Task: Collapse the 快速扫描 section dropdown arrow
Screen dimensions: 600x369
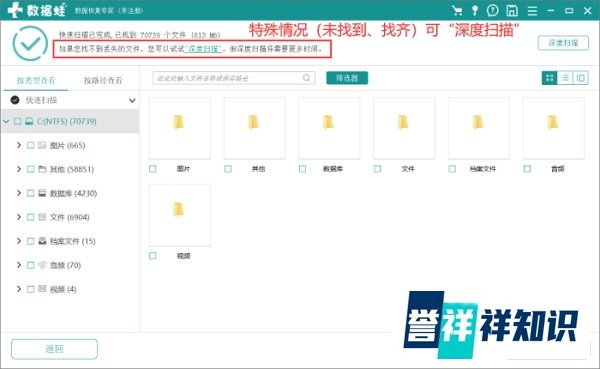Action: tap(132, 101)
